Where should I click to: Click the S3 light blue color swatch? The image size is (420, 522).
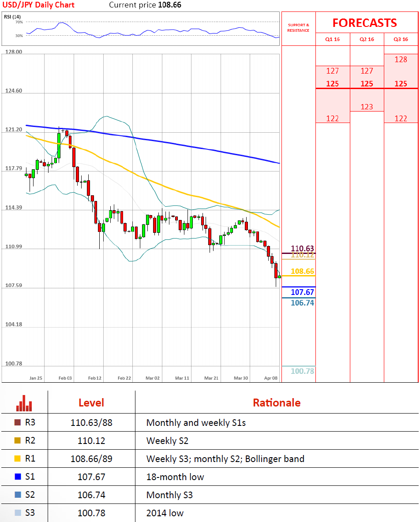[x=18, y=512]
